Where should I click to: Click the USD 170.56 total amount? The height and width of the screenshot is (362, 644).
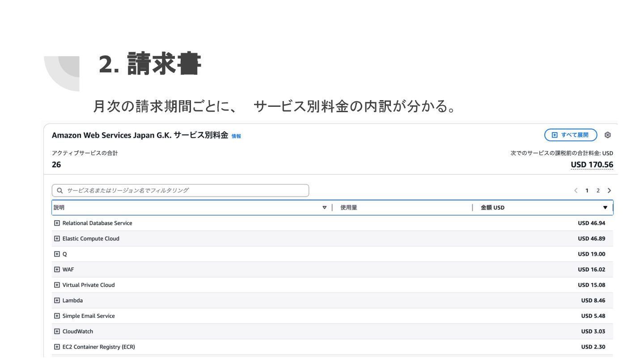(x=592, y=165)
